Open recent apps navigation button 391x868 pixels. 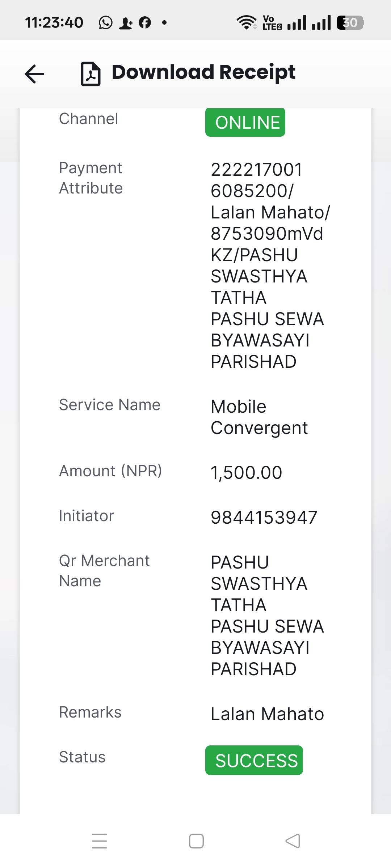(x=99, y=841)
